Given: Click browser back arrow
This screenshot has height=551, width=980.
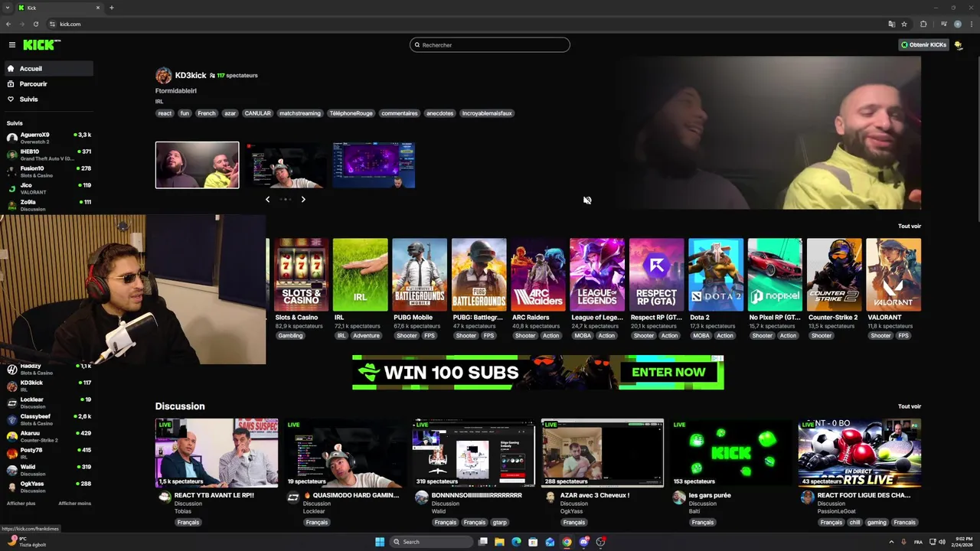Looking at the screenshot, I should click(x=8, y=24).
